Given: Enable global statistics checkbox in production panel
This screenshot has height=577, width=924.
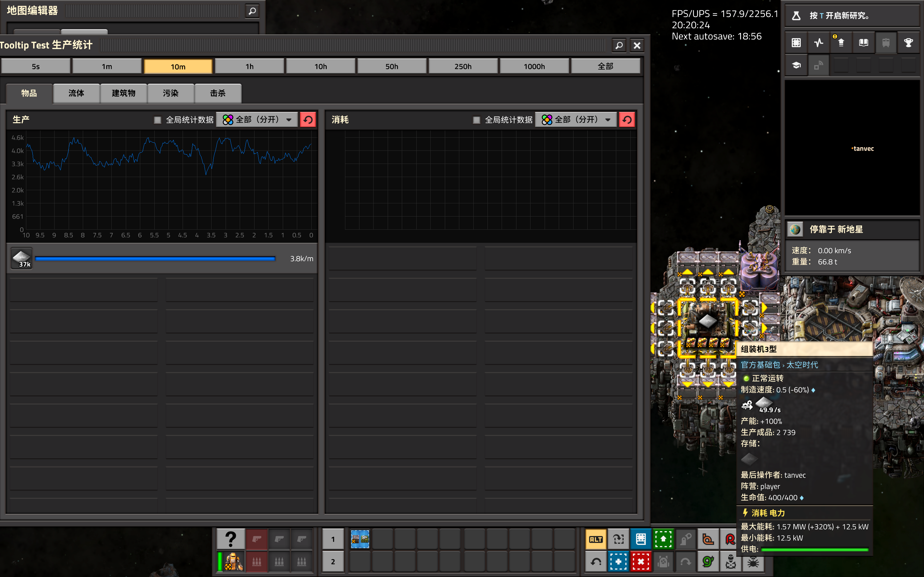Looking at the screenshot, I should [157, 120].
